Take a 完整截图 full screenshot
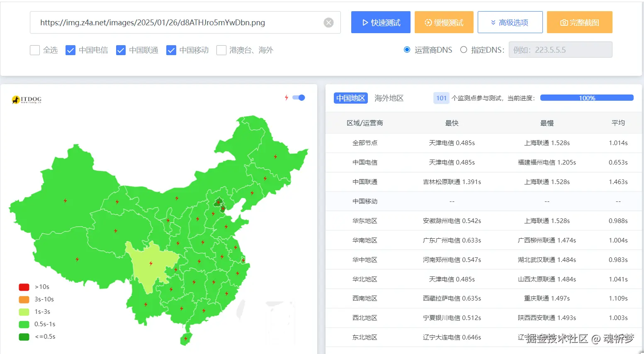 (580, 22)
